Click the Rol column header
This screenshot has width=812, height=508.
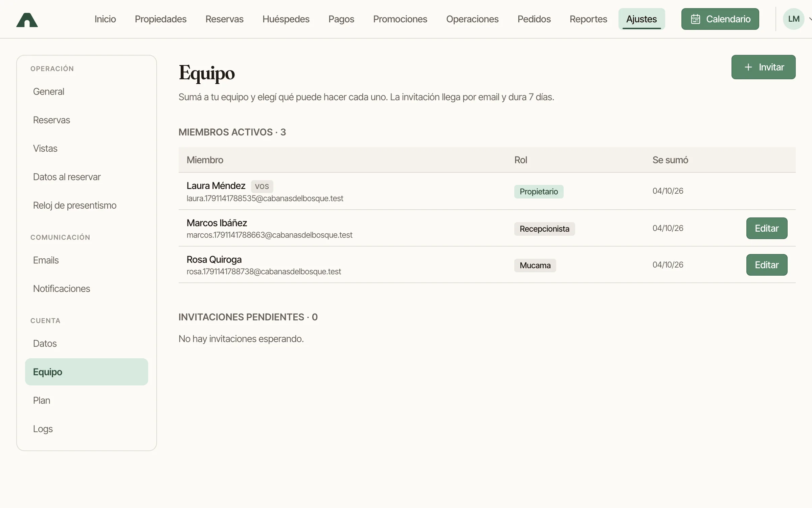tap(521, 160)
